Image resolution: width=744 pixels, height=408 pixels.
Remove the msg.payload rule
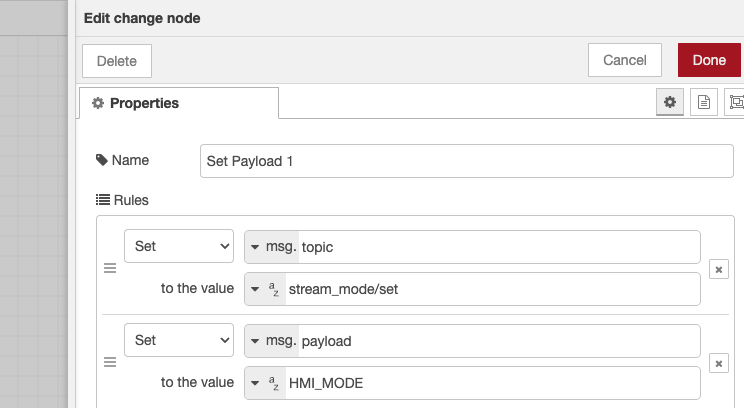tap(718, 364)
